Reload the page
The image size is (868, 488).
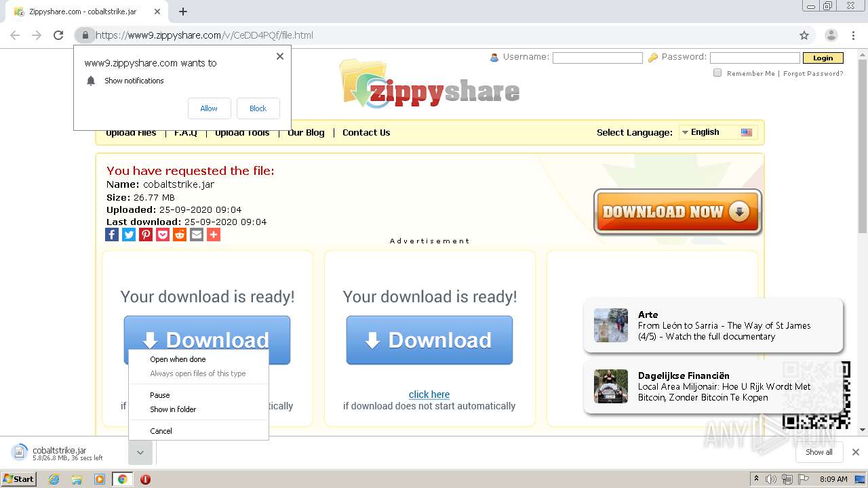pyautogui.click(x=58, y=35)
